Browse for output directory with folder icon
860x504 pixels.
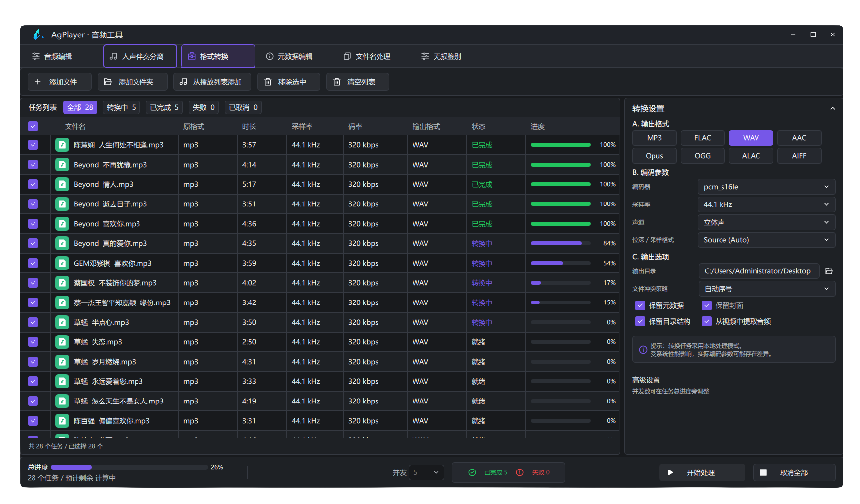point(829,271)
